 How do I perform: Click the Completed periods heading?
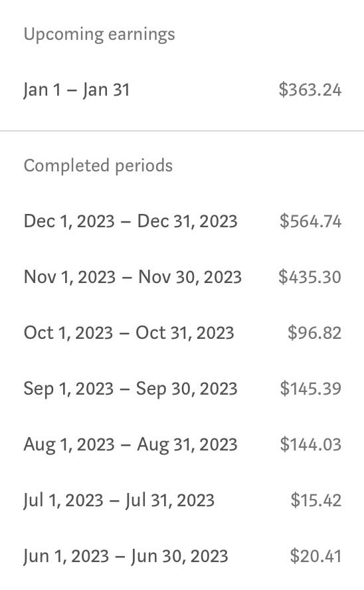[98, 166]
